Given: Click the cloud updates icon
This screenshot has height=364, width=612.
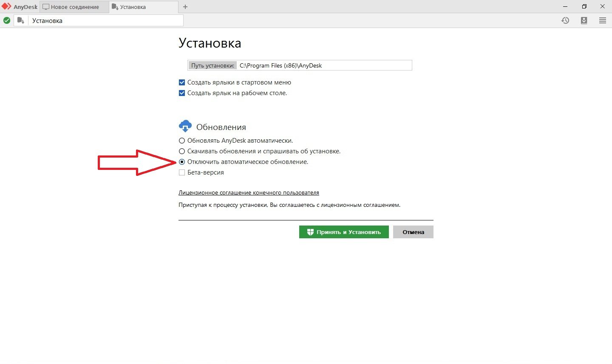Looking at the screenshot, I should (185, 126).
